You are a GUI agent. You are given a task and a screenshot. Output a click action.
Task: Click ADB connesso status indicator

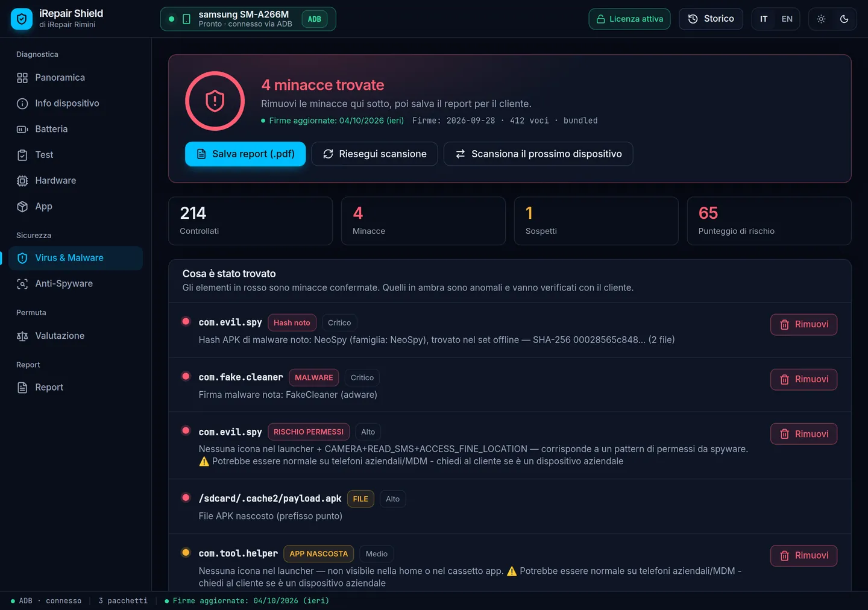[x=46, y=601]
